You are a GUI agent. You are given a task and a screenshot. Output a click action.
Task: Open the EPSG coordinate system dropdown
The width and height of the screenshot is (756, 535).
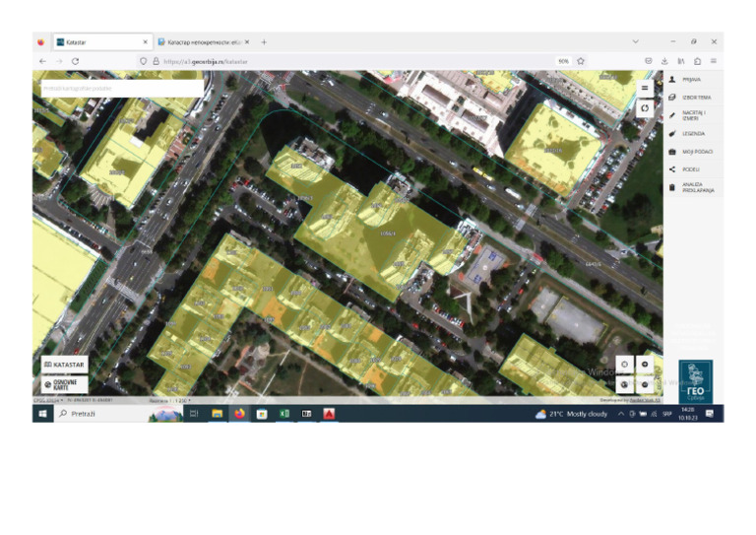pyautogui.click(x=47, y=400)
